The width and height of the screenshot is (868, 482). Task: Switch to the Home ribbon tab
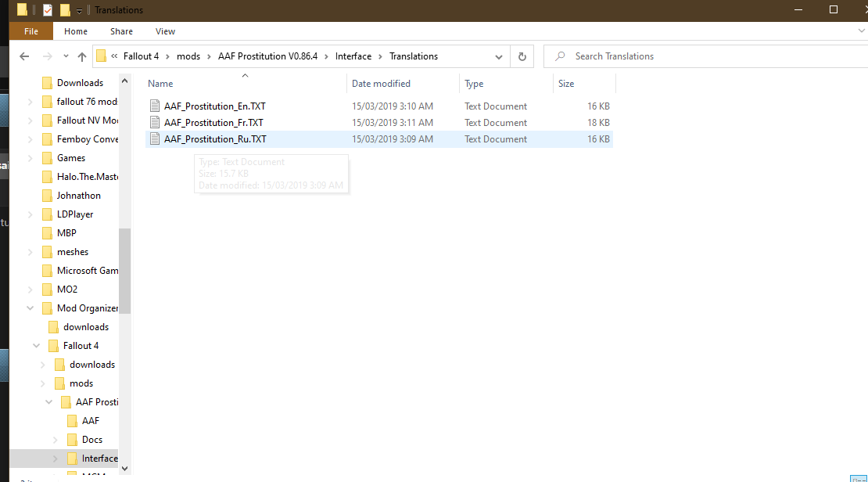pyautogui.click(x=76, y=31)
